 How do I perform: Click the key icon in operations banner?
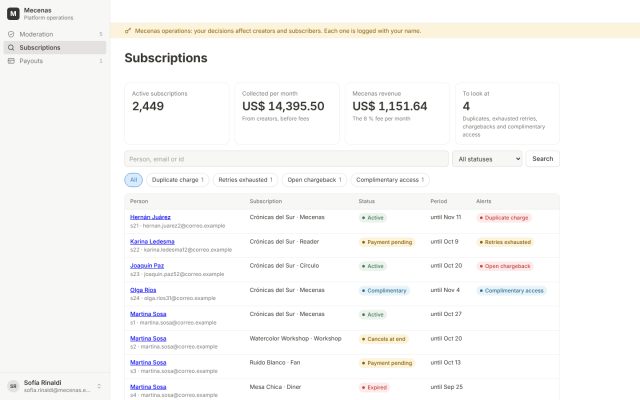coord(128,31)
